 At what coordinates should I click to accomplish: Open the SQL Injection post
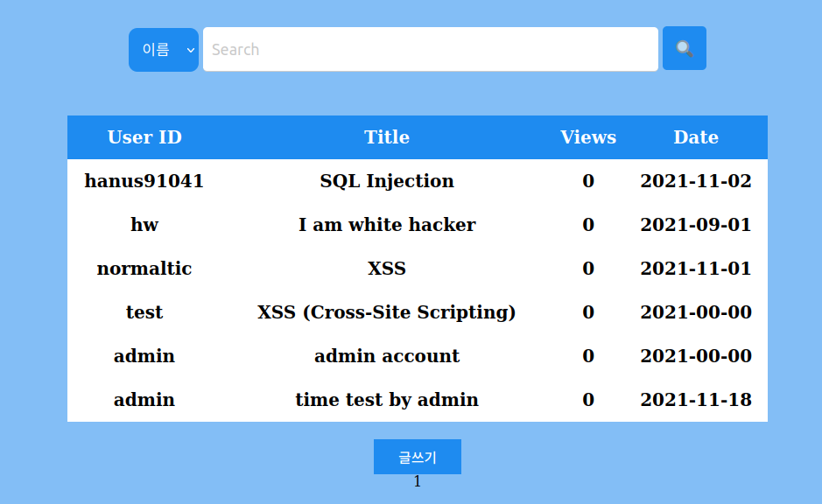click(387, 181)
